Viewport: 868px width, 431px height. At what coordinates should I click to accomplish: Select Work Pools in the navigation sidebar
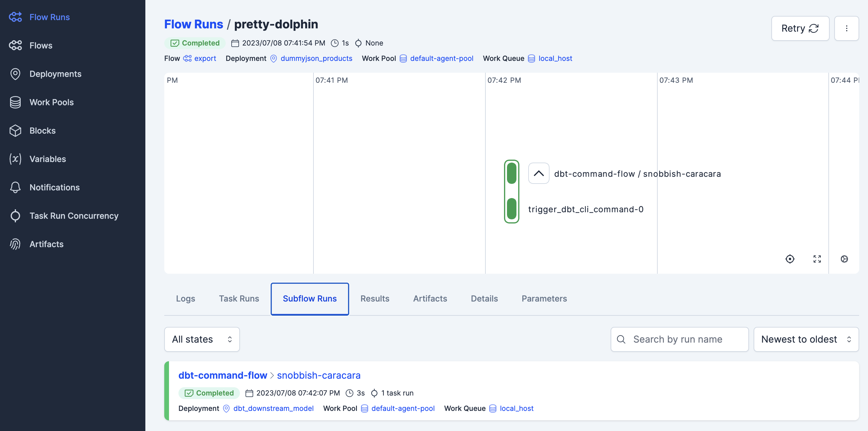tap(51, 102)
